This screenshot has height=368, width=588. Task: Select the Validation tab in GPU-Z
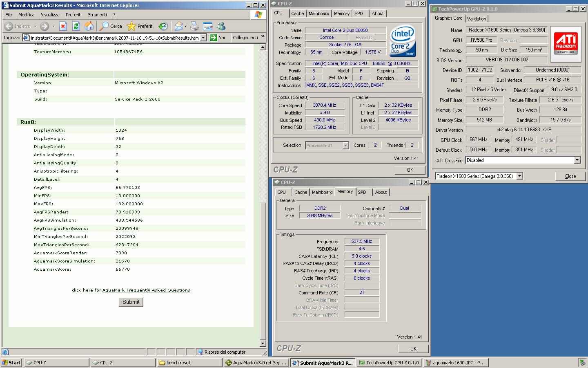[477, 19]
